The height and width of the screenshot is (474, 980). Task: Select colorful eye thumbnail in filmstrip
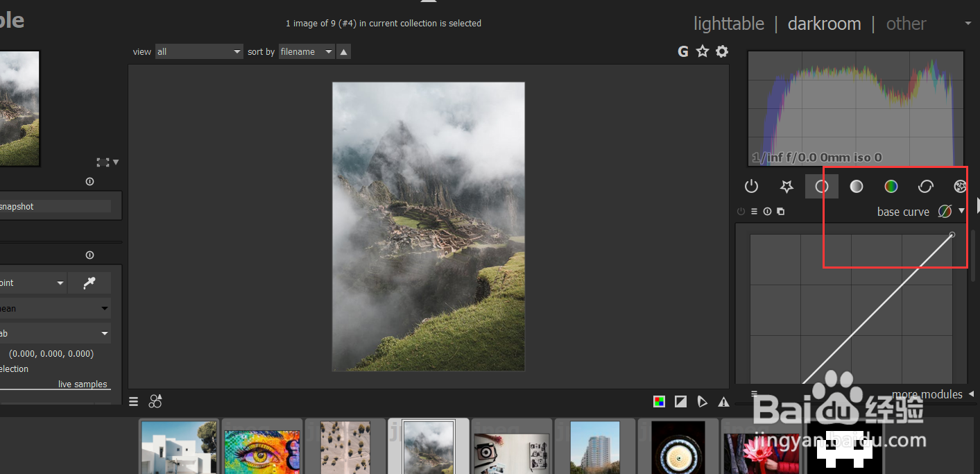pos(262,448)
